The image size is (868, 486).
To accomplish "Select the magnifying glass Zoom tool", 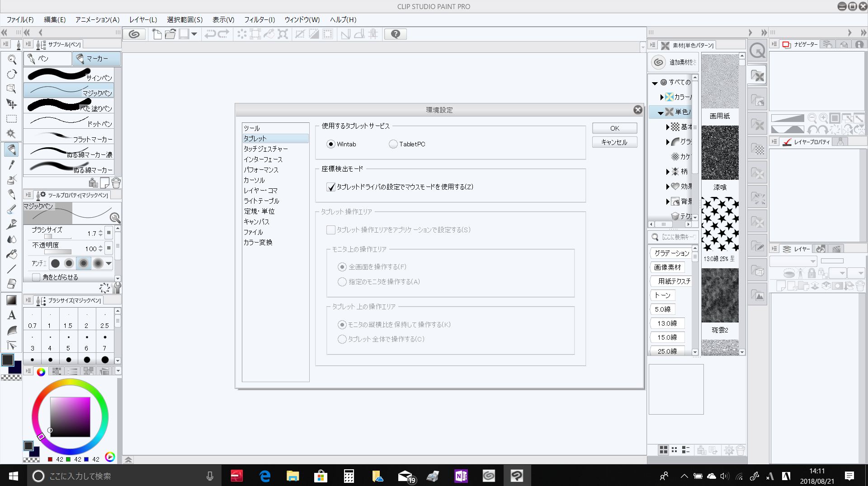I will tap(12, 60).
